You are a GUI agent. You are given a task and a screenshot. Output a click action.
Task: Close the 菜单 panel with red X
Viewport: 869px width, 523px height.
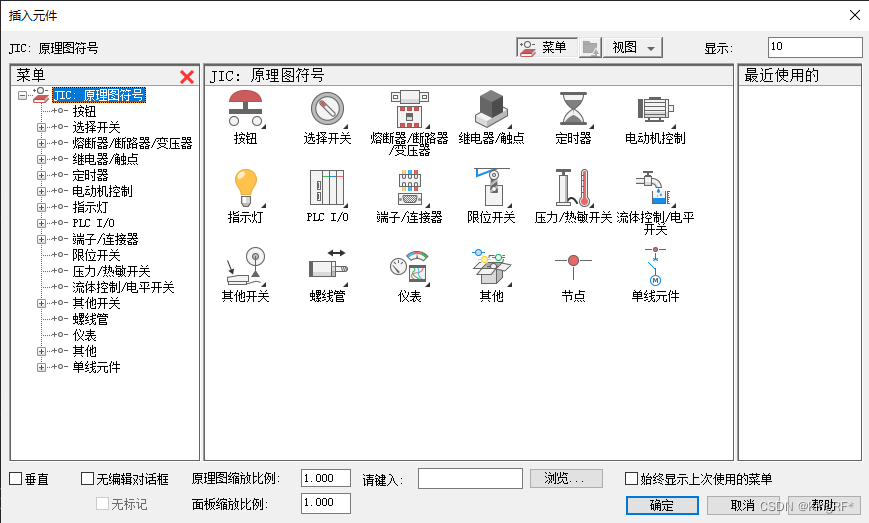187,76
